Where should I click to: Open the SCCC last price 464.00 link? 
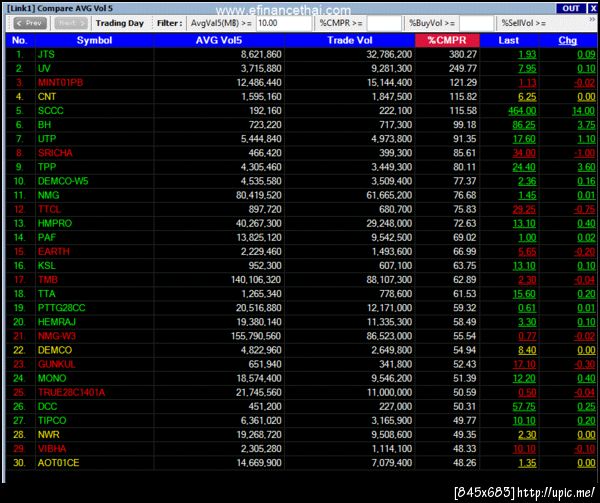point(522,111)
